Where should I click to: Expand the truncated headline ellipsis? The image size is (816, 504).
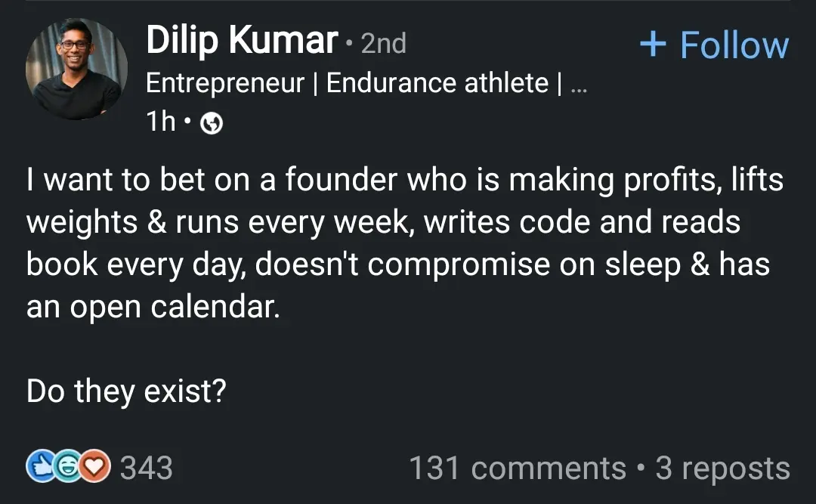point(579,84)
